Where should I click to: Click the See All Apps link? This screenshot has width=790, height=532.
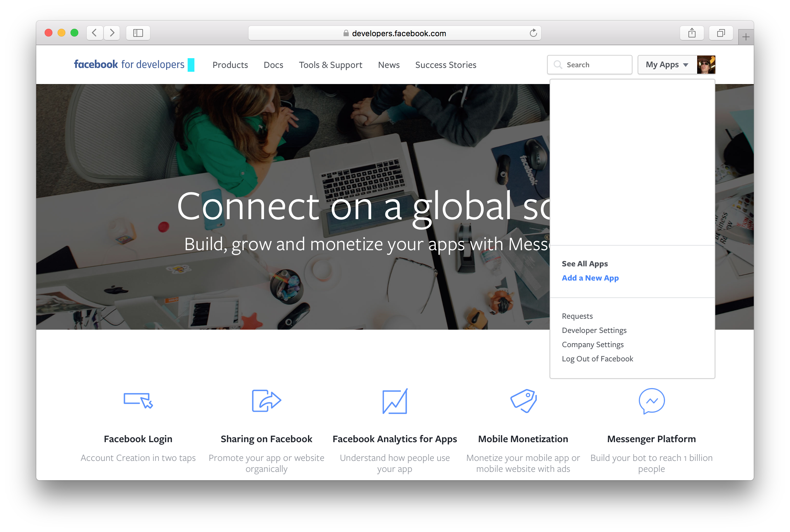(x=585, y=263)
